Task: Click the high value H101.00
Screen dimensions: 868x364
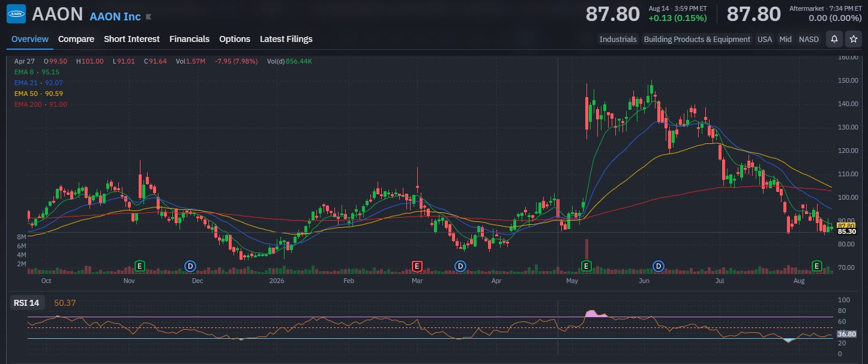Action: tap(89, 61)
